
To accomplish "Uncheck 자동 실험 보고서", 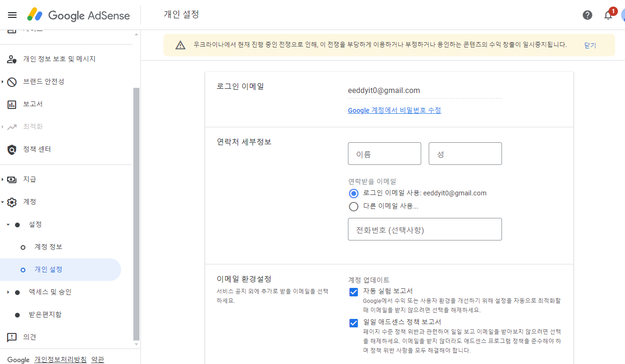I will tap(353, 292).
